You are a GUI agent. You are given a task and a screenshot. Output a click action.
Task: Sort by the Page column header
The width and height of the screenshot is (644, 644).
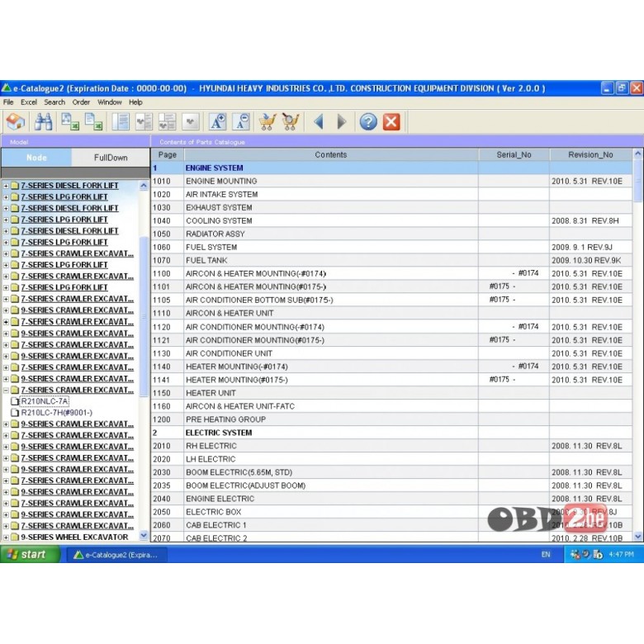pyautogui.click(x=167, y=155)
